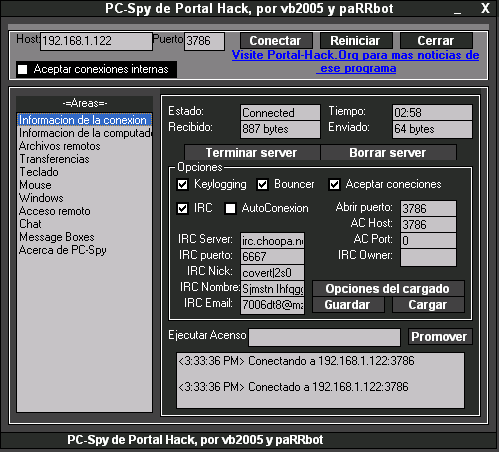Open Acceso remoto area
The image size is (499, 452).
[85, 211]
